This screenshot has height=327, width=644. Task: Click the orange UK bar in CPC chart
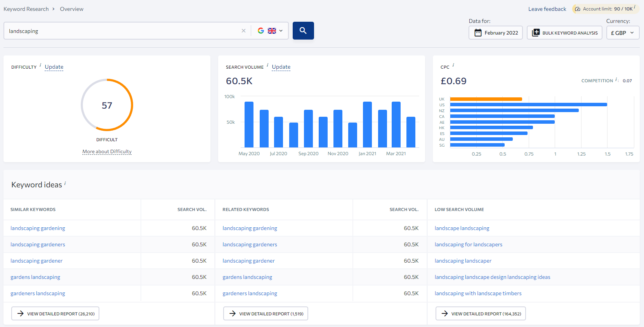[x=486, y=99]
